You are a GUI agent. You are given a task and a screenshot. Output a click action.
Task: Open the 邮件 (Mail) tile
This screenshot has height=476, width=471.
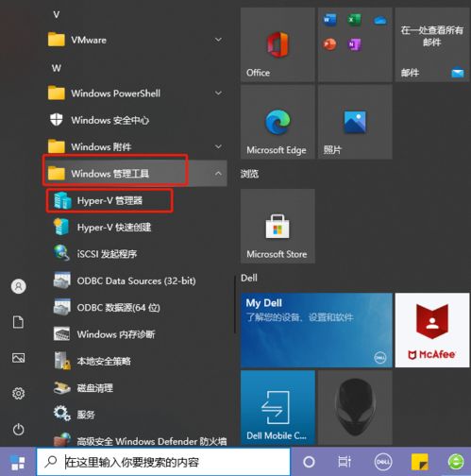[x=432, y=45]
